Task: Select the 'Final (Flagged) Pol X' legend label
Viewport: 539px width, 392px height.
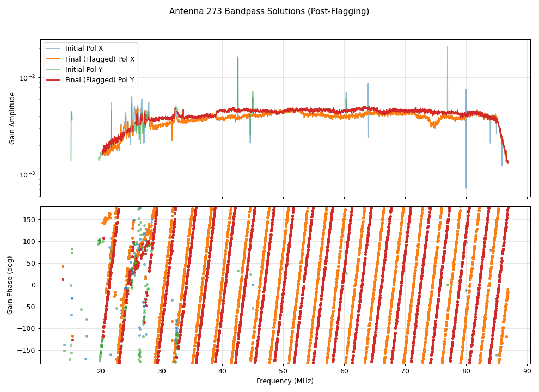Action: click(x=100, y=59)
